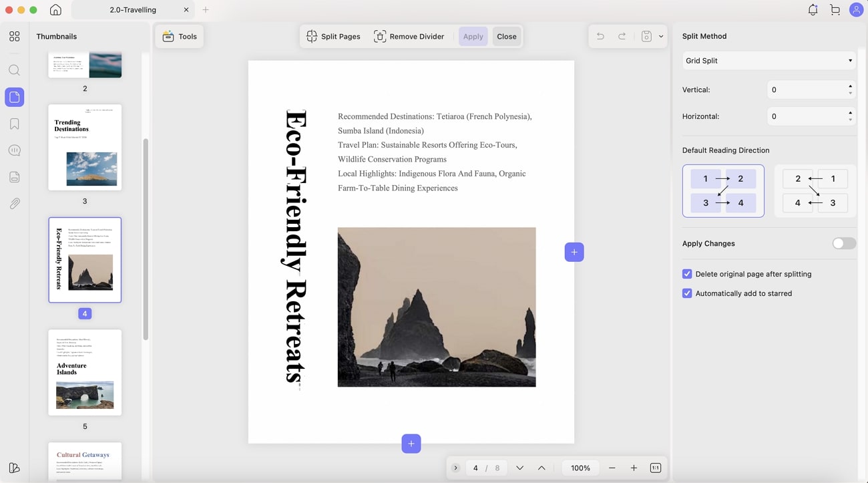Open the home screen icon
Image resolution: width=868 pixels, height=483 pixels.
coord(56,10)
